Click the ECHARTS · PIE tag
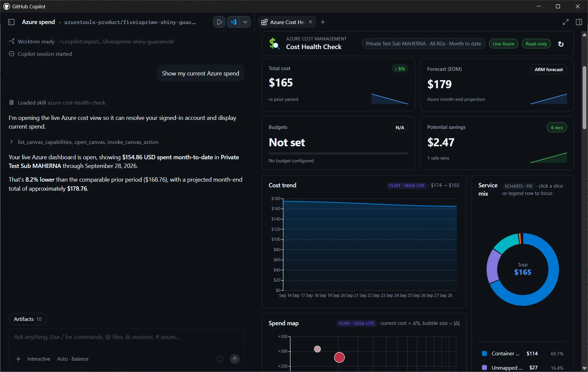 click(518, 186)
